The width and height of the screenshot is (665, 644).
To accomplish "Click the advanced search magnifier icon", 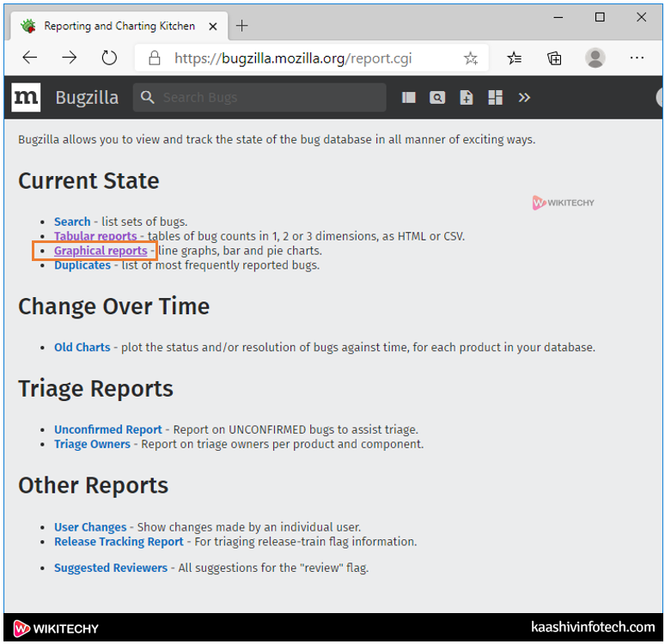I will tap(437, 98).
